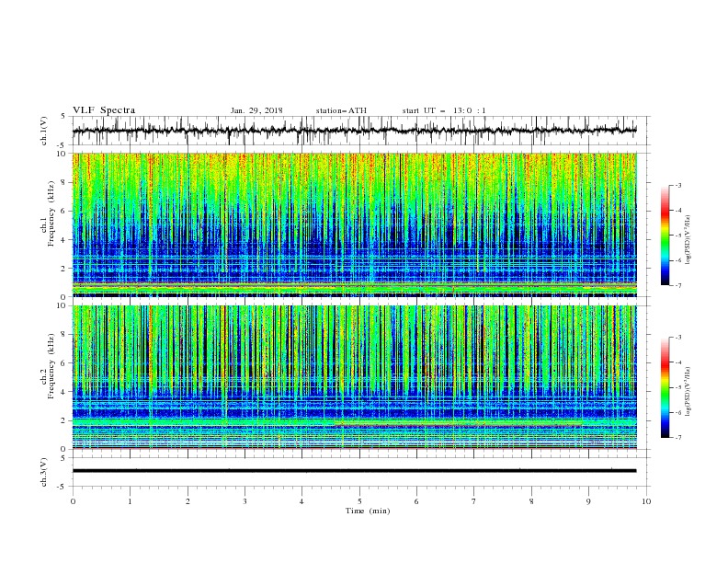
Task: Click time axis tick label "10"
Action: point(646,501)
